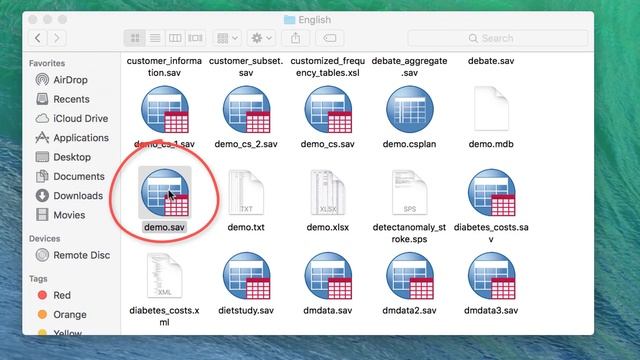The width and height of the screenshot is (640, 360).
Task: Select the demo.xlsx file icon
Action: [x=328, y=193]
